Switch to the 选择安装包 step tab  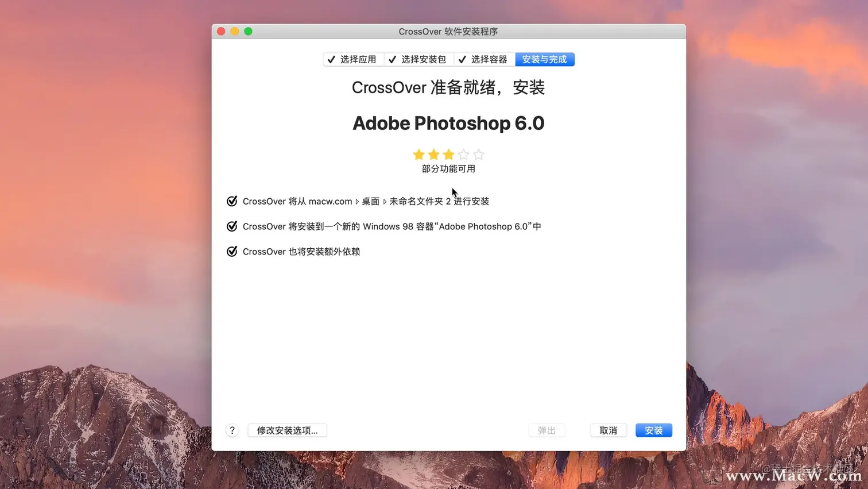pos(418,59)
